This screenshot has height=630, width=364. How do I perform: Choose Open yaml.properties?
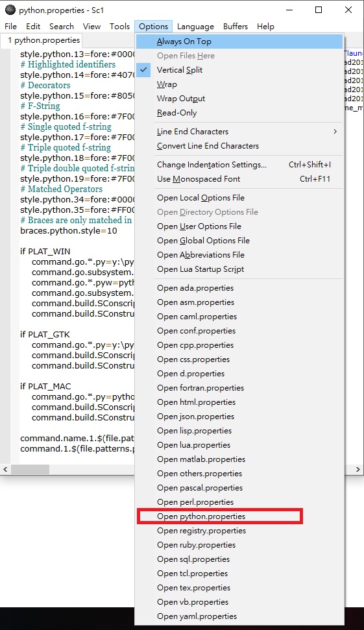(239, 616)
